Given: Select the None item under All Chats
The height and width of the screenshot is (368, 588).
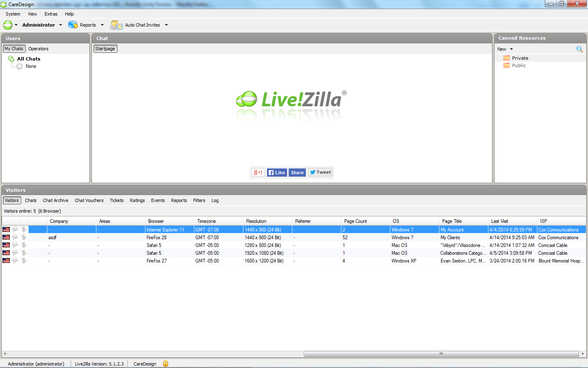Looking at the screenshot, I should point(31,66).
